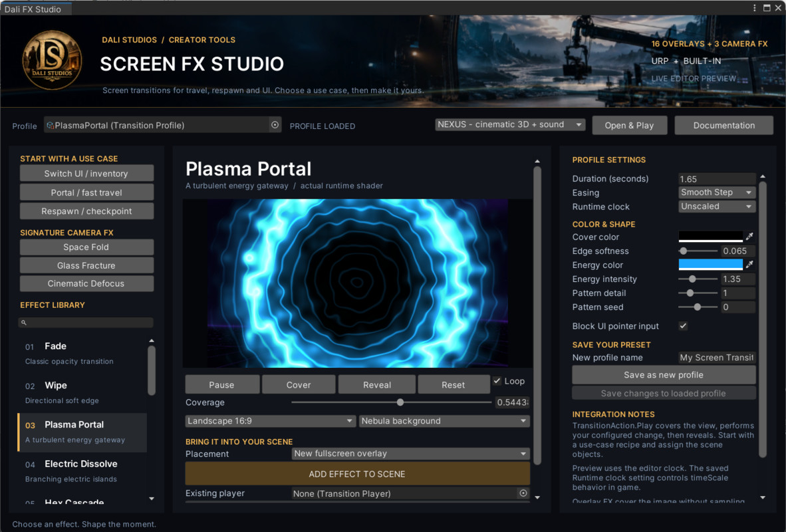Image resolution: width=786 pixels, height=532 pixels.
Task: Uncheck Block UI pointer input
Action: (683, 326)
